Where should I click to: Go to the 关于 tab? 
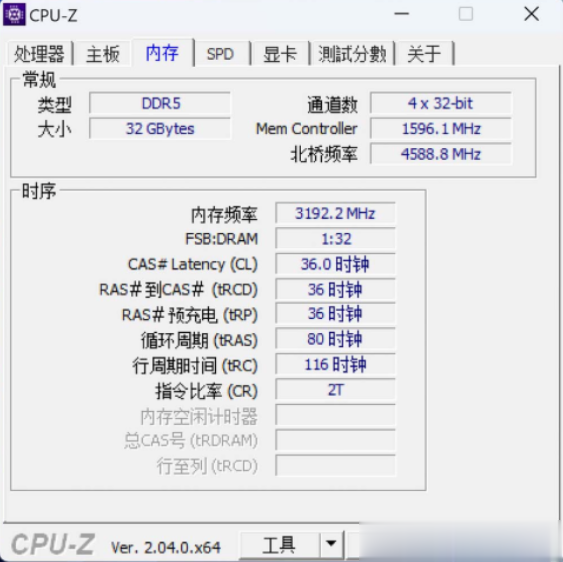pyautogui.click(x=424, y=54)
